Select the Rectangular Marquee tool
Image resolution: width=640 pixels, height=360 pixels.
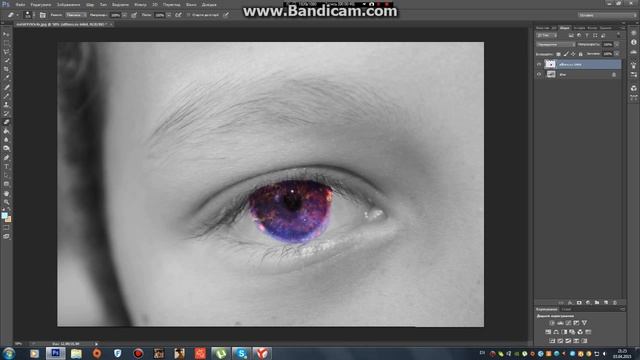tap(6, 43)
